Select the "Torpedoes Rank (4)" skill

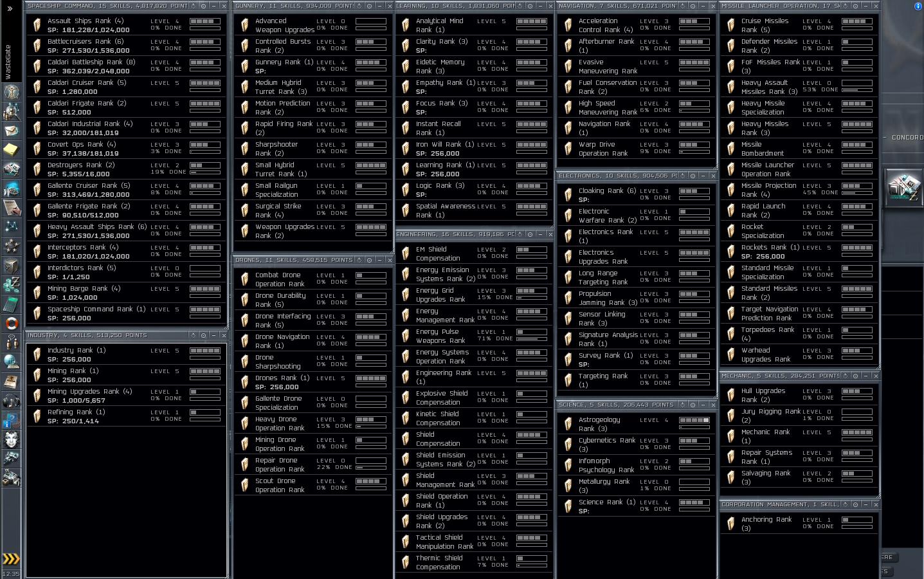coord(799,334)
